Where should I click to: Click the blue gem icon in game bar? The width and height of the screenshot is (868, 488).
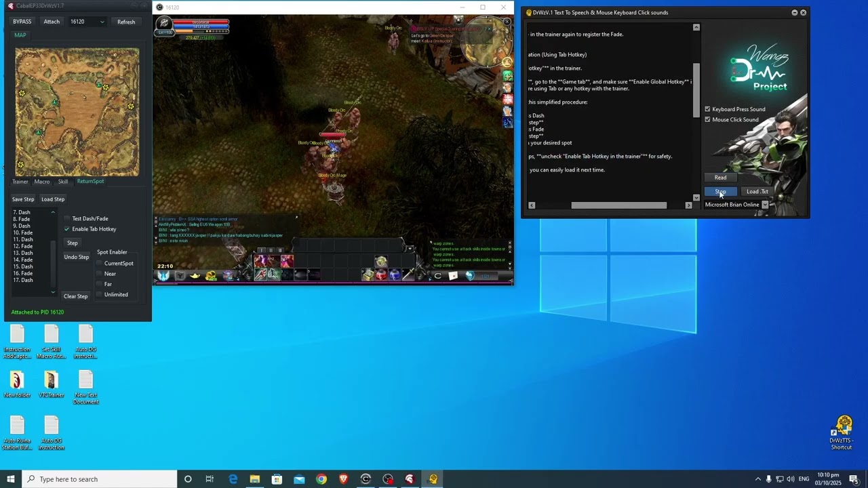click(x=469, y=276)
